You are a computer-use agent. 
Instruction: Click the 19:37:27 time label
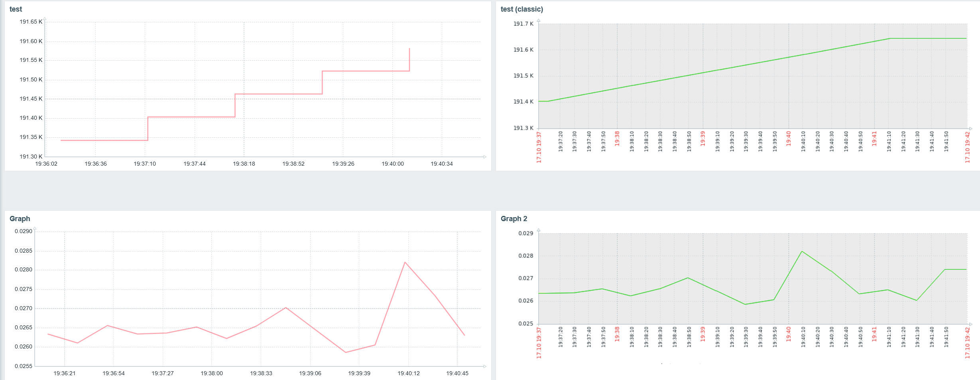click(x=163, y=373)
